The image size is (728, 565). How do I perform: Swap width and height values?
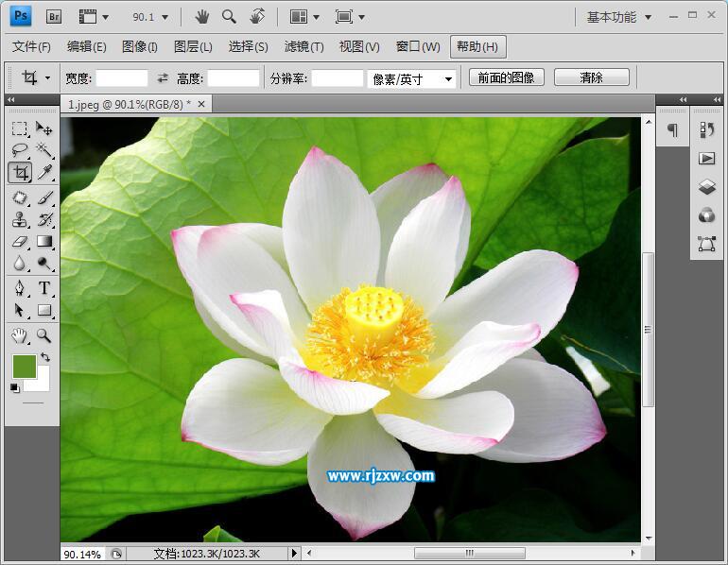162,78
